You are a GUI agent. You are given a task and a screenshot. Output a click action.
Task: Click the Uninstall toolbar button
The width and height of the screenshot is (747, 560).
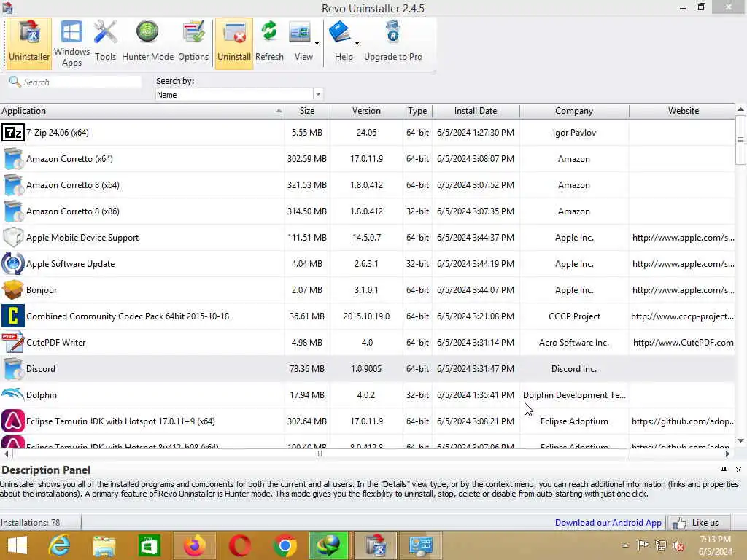click(x=234, y=43)
